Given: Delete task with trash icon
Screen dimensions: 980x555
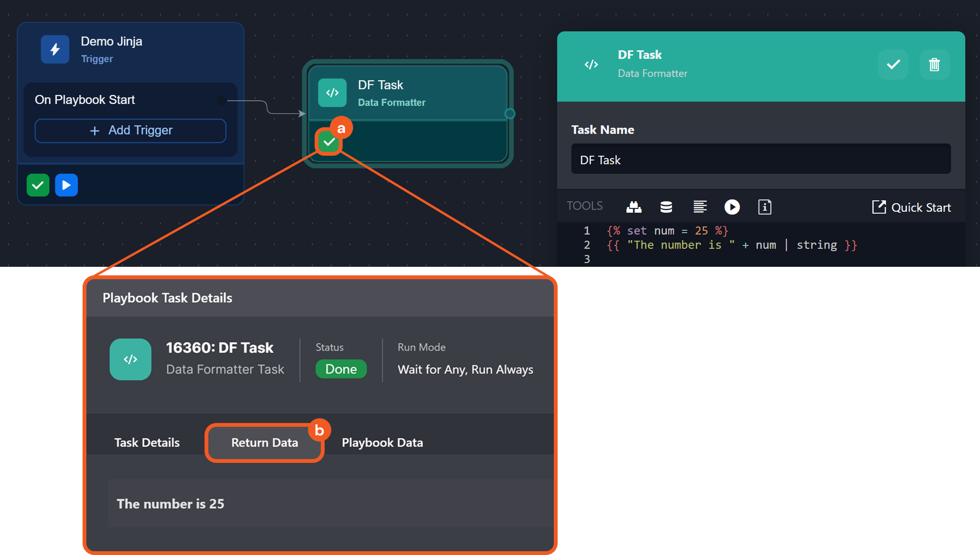Looking at the screenshot, I should [934, 65].
